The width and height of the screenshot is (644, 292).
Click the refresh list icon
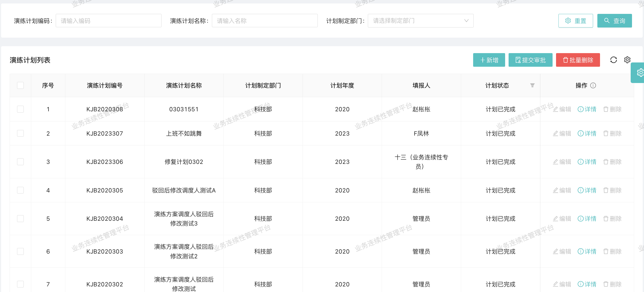point(613,60)
